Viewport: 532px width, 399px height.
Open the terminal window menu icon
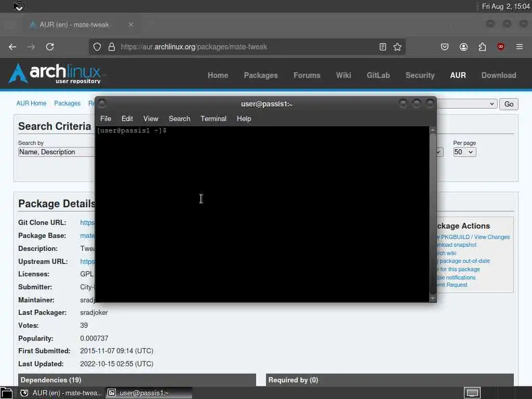(x=102, y=103)
